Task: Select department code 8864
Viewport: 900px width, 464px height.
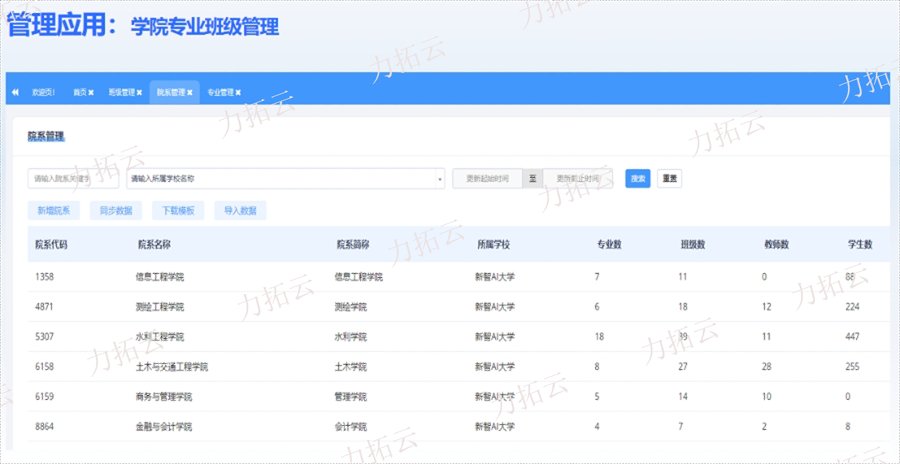Action: pyautogui.click(x=44, y=427)
